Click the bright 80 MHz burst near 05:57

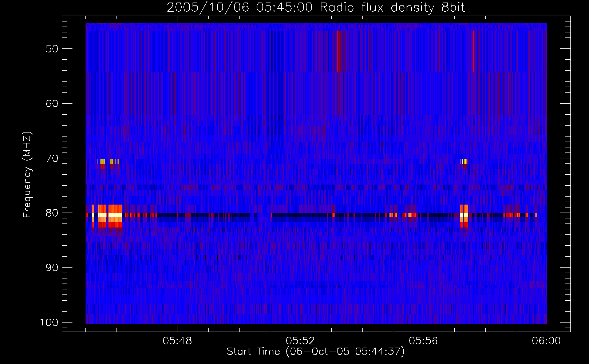pos(464,216)
